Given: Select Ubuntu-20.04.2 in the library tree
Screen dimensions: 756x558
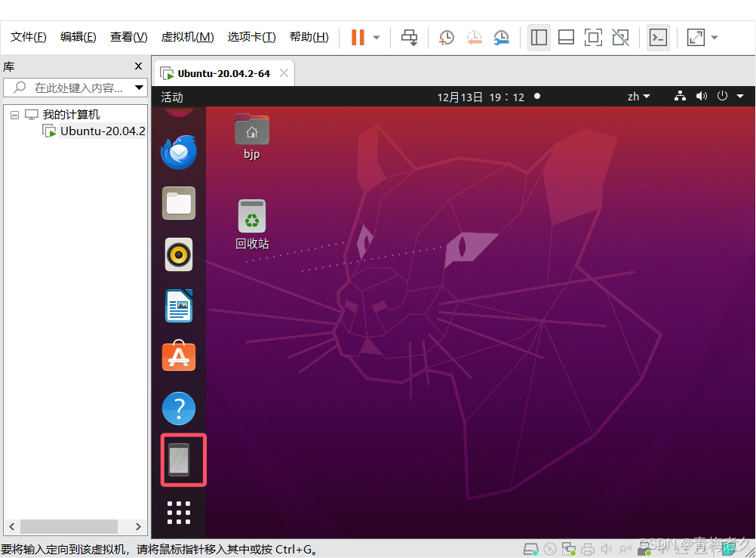Looking at the screenshot, I should [102, 131].
